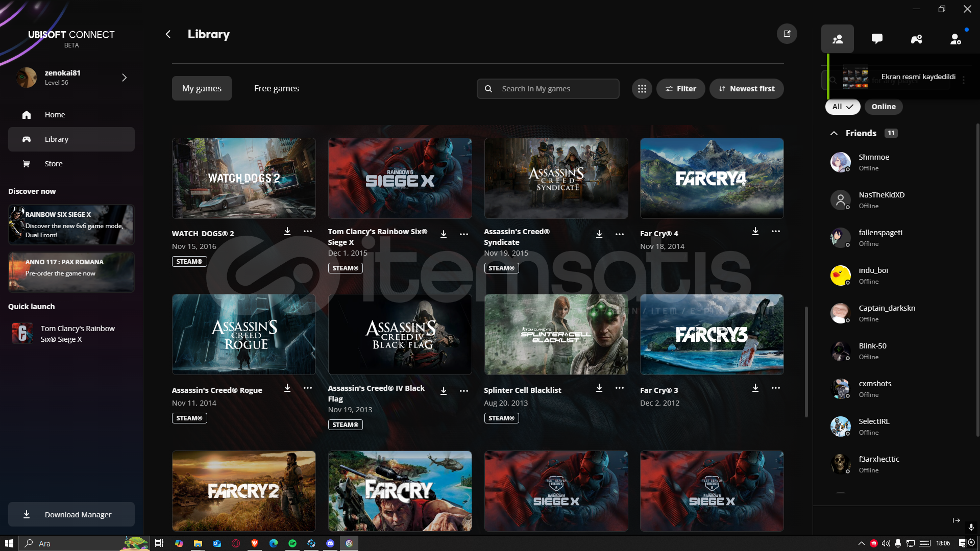980x551 pixels.
Task: Open the taskbar volume icon
Action: [x=886, y=543]
